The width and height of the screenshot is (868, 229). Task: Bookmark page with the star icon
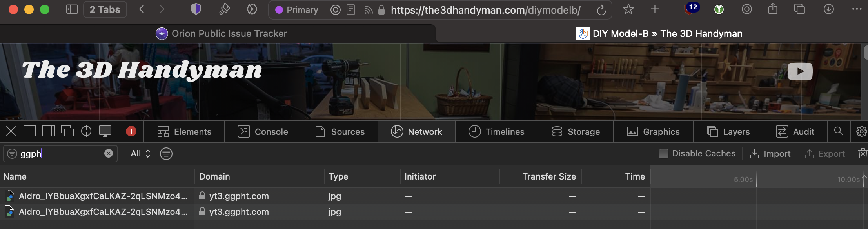pos(628,9)
